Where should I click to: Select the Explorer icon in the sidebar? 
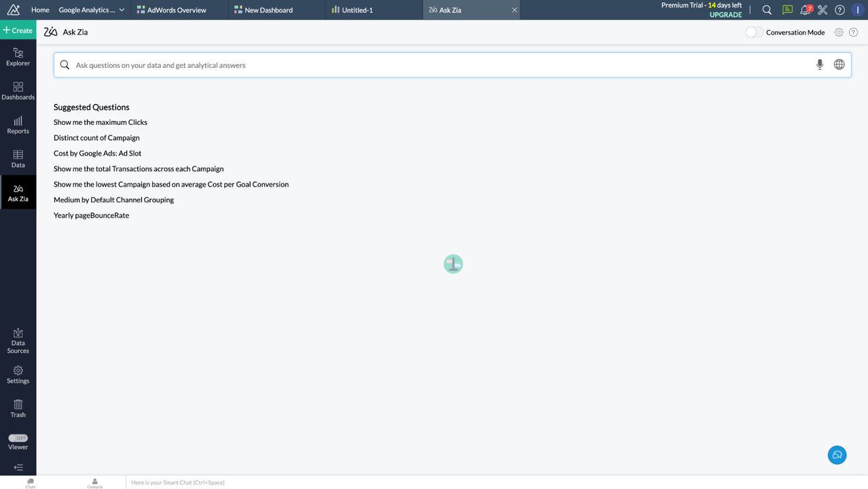coord(18,57)
